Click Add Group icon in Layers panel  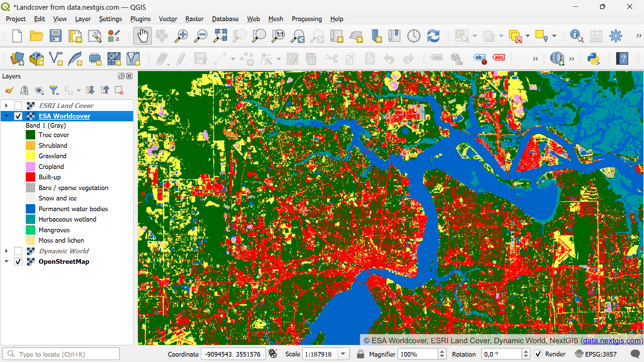coord(24,90)
